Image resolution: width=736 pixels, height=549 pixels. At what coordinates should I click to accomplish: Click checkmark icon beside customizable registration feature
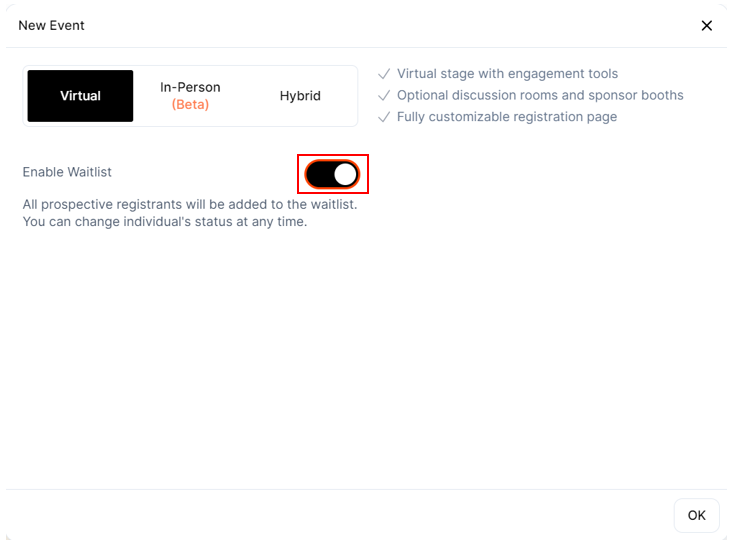pyautogui.click(x=384, y=118)
